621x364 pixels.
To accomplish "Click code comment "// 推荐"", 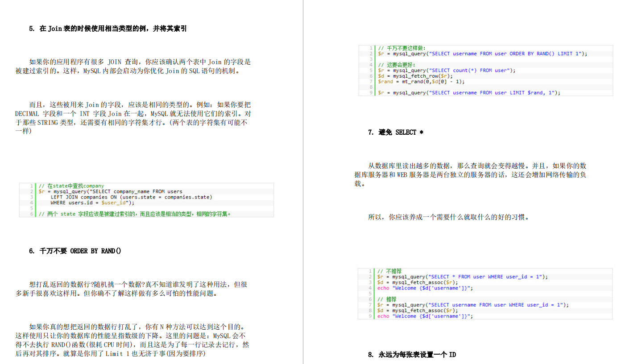I will [386, 299].
